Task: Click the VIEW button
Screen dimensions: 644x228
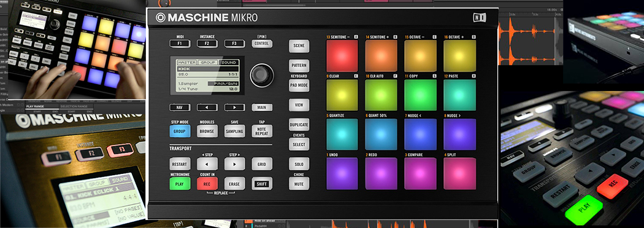Action: click(299, 105)
